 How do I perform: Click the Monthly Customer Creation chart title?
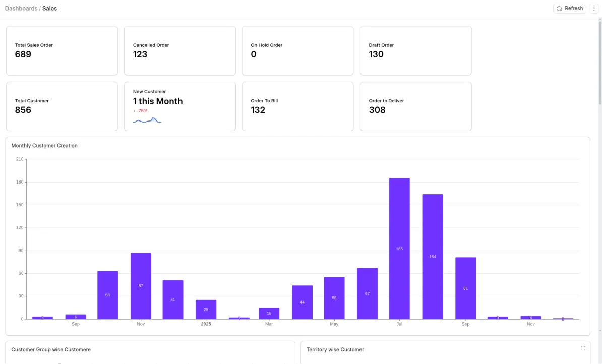tap(44, 146)
